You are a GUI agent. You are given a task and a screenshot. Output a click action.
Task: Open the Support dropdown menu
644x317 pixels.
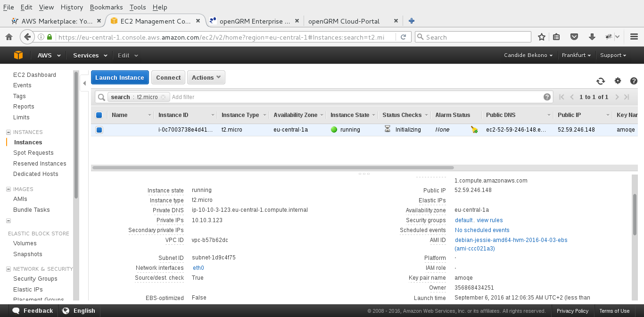point(613,55)
